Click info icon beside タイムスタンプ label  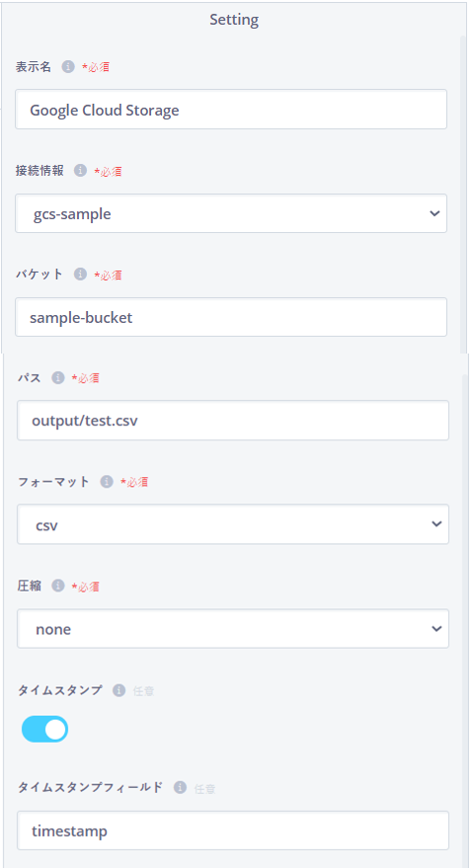click(118, 690)
